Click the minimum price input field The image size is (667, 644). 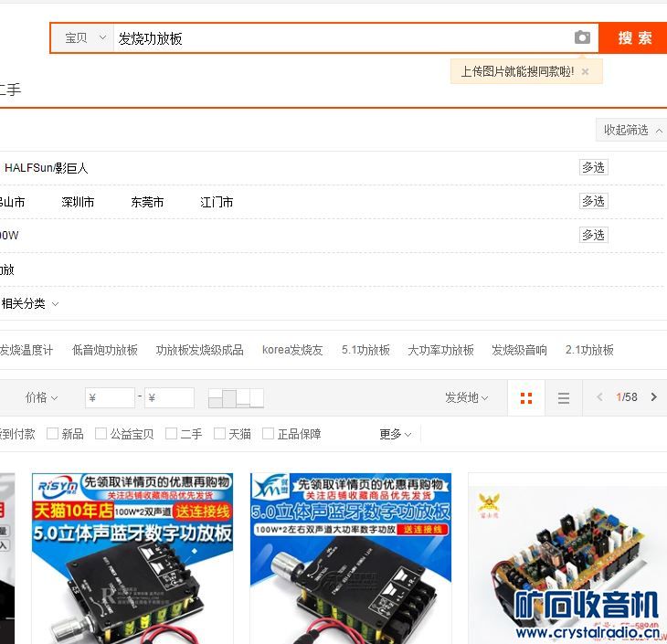coord(110,397)
